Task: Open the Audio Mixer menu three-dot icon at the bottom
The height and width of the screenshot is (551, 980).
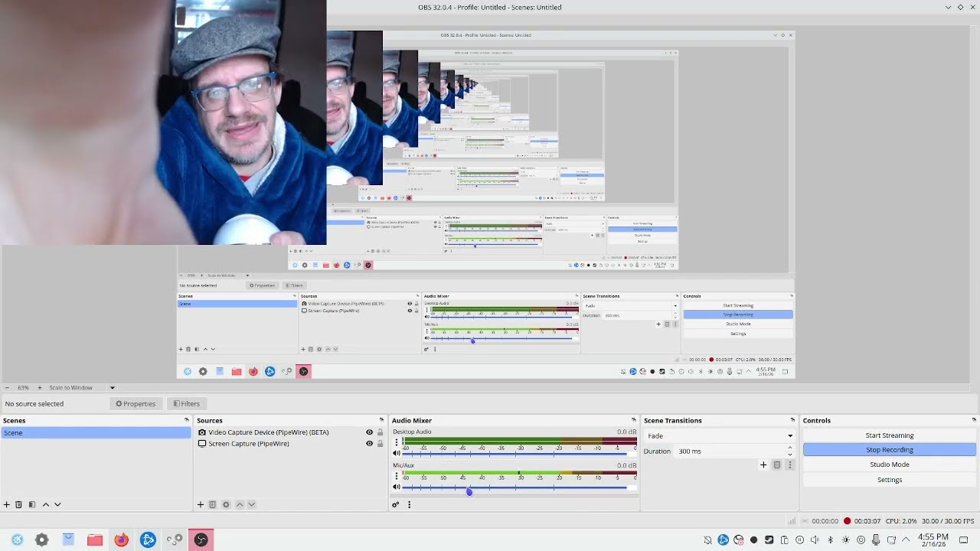Action: 409,504
